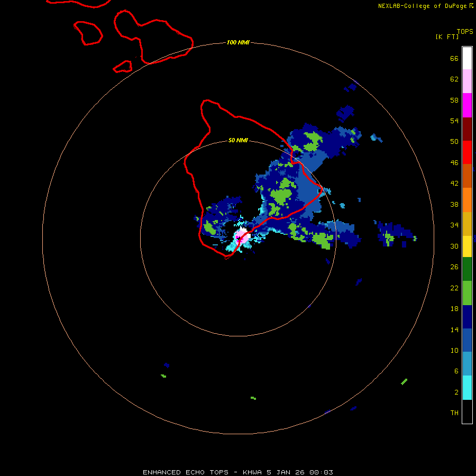Click the light pink 62 kft legend swatch
This screenshot has width=476, height=476.
[x=467, y=81]
